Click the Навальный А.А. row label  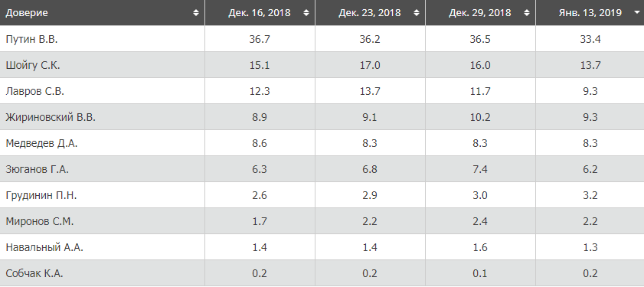[x=44, y=247]
